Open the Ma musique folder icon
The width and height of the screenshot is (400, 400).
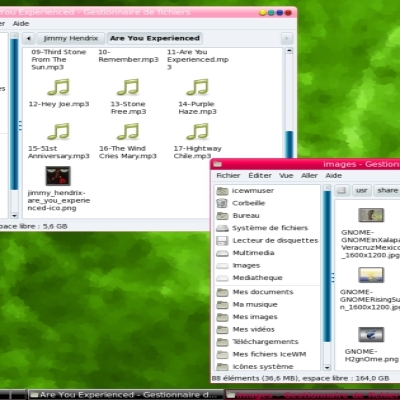point(222,305)
